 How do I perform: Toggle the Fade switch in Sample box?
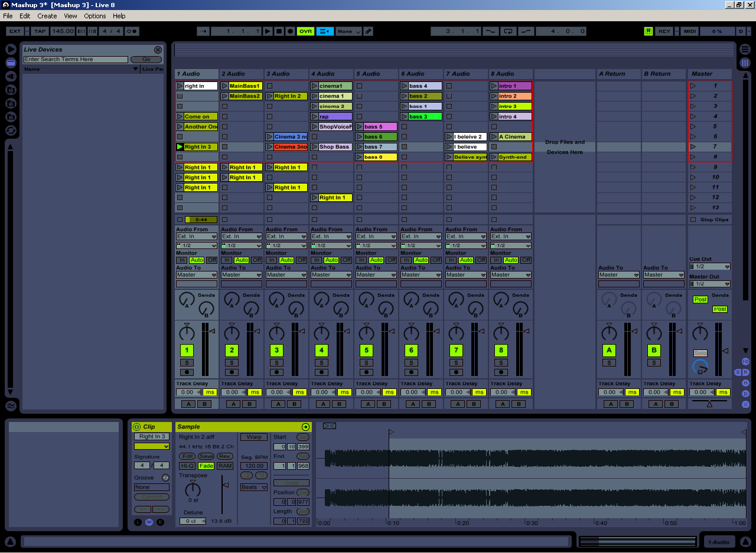point(206,466)
